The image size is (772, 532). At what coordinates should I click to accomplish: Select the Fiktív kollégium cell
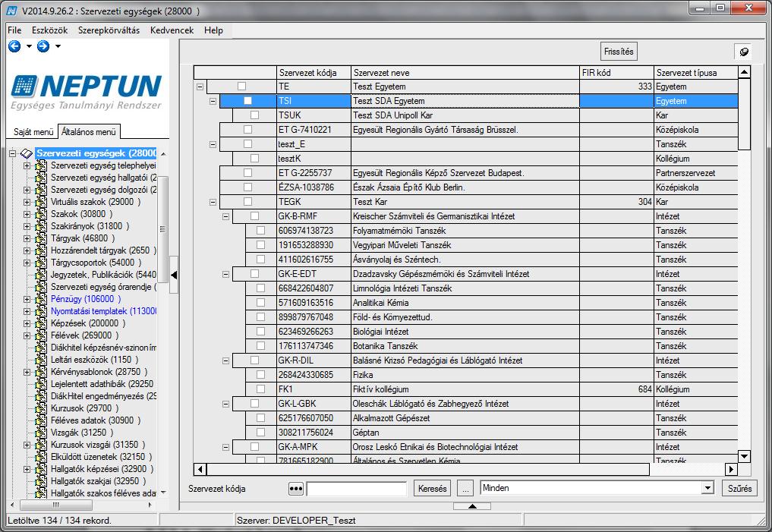(465, 389)
